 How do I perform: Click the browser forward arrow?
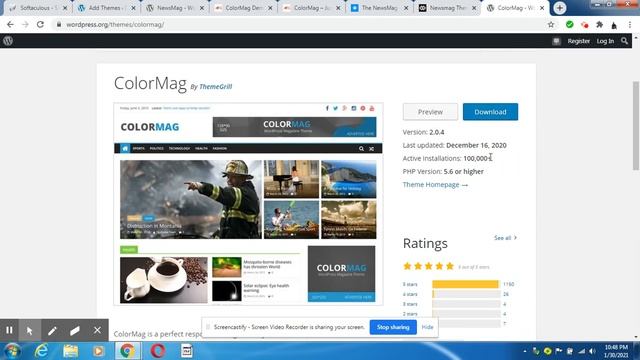coord(25,24)
